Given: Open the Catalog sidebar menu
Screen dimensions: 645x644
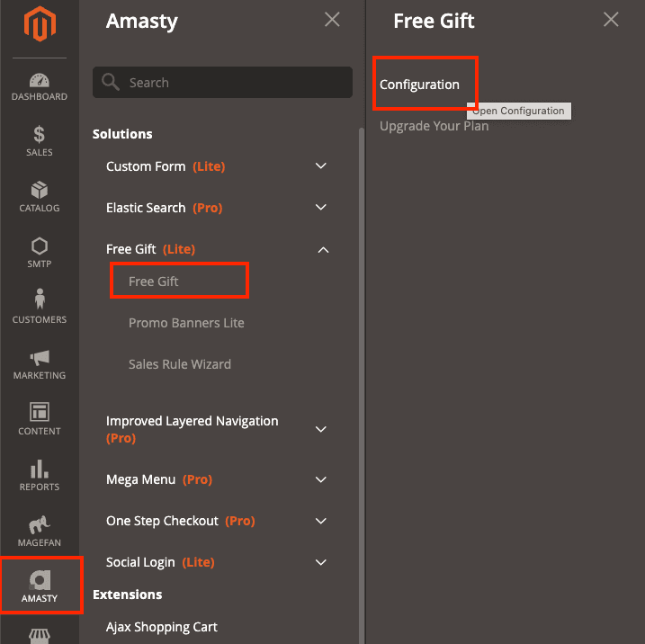Looking at the screenshot, I should pos(40,197).
